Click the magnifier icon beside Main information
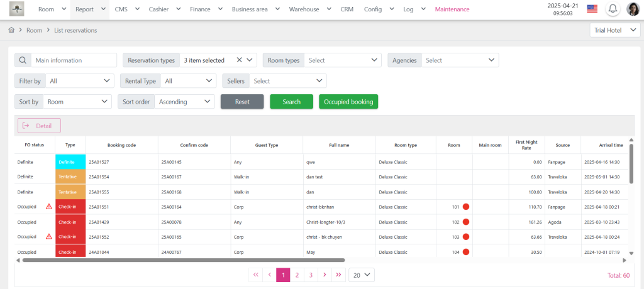644x289 pixels. pos(23,60)
